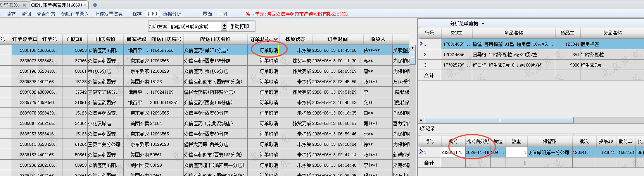Viewport: 644px width, 176px height.
Task: Open the 界面 menu
Action: (207, 14)
